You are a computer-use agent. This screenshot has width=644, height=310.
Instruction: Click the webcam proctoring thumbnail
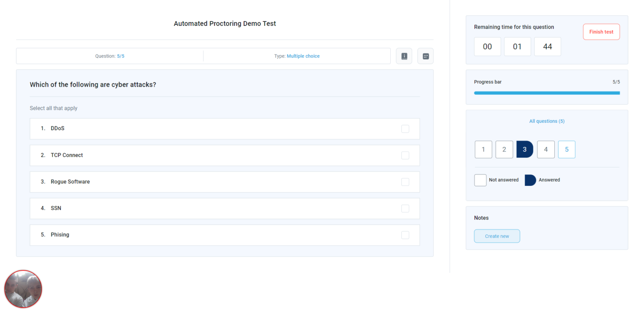tap(23, 289)
